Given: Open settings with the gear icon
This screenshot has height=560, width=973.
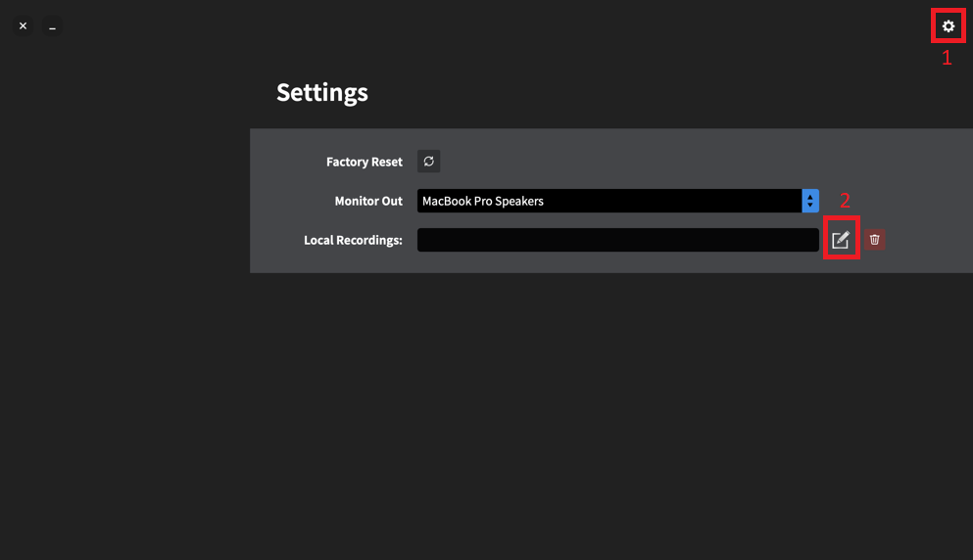Looking at the screenshot, I should (x=948, y=26).
